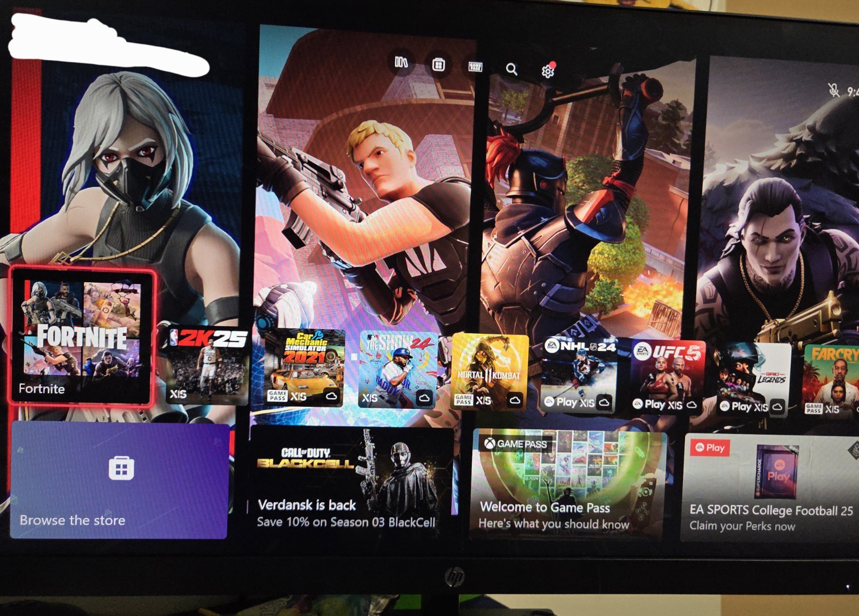Click the 'Fortnite' label under the tile
Image resolution: width=859 pixels, height=616 pixels.
click(x=42, y=388)
